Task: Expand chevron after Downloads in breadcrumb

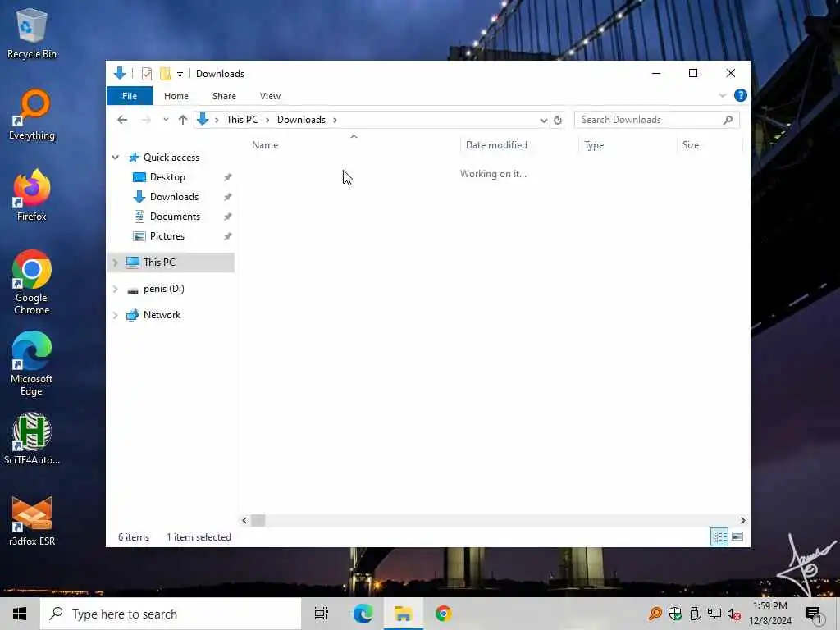Action: [x=335, y=120]
